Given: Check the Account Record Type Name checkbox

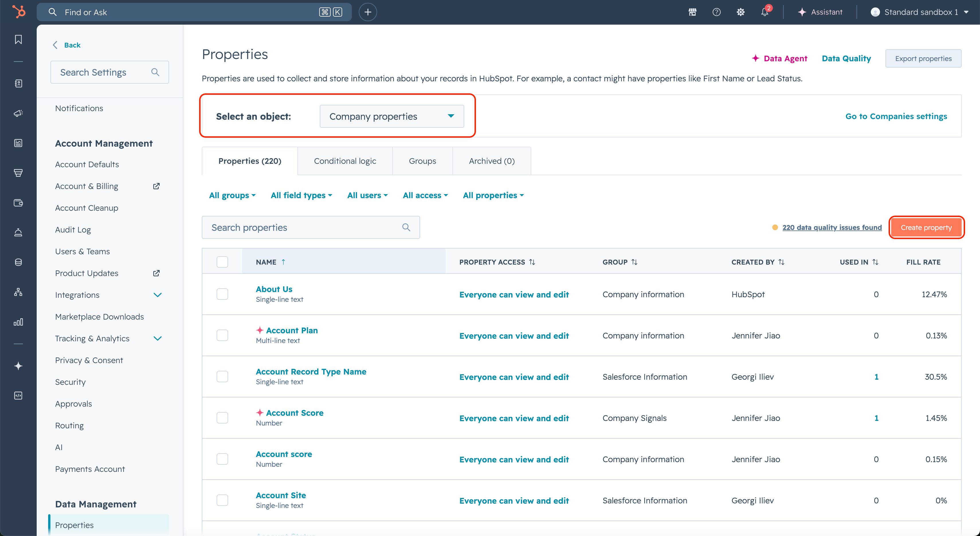Looking at the screenshot, I should tap(222, 376).
